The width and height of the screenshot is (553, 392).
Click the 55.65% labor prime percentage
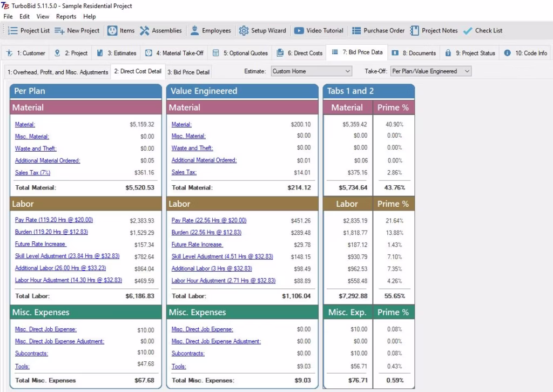coord(395,296)
